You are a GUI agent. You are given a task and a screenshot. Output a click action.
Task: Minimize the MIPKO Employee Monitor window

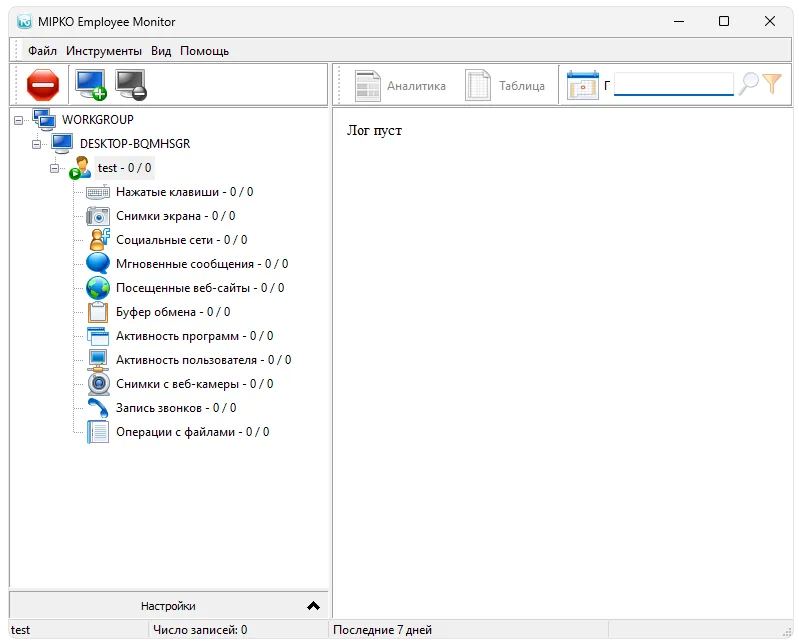(679, 21)
